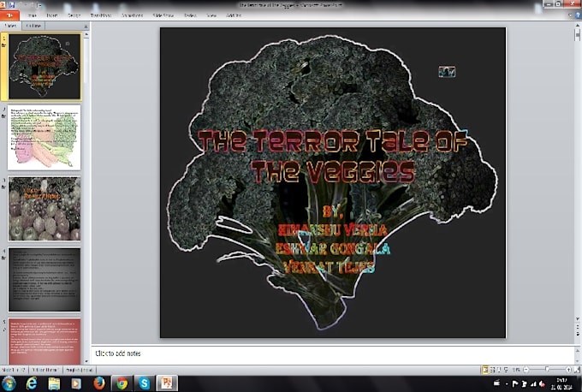Click 'The Veggies' title line

[x=333, y=171]
